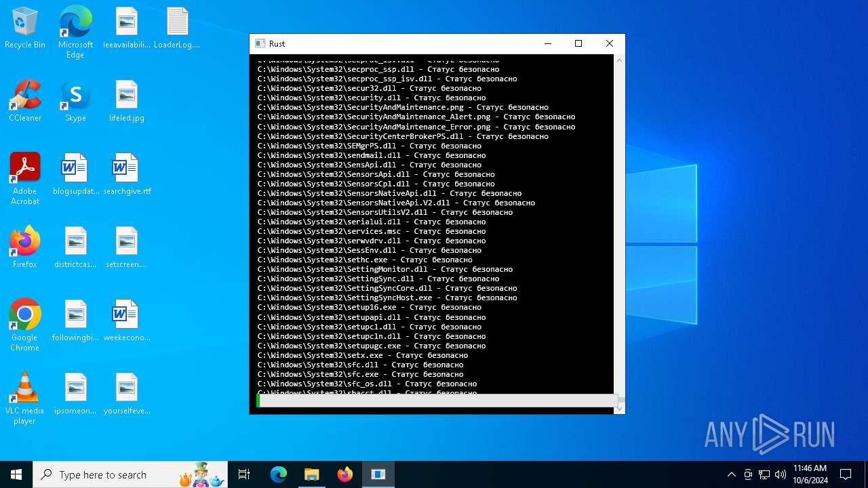The height and width of the screenshot is (488, 868).
Task: Click the SettingSyncHost.exe log line
Action: pyautogui.click(x=387, y=298)
